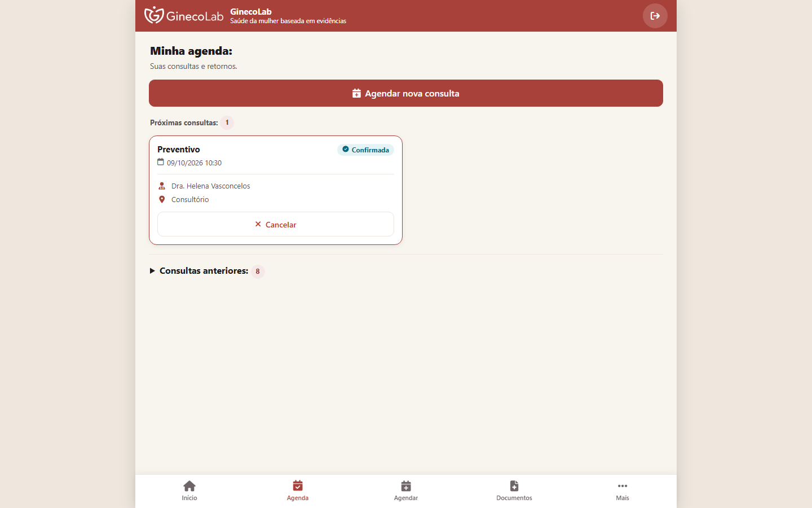Click the logout icon in the header

[655, 16]
